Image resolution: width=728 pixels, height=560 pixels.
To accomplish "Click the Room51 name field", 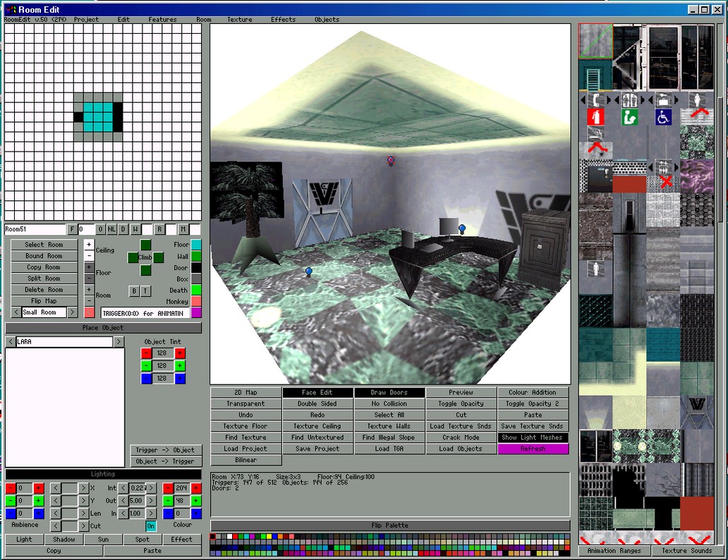I will pos(35,229).
